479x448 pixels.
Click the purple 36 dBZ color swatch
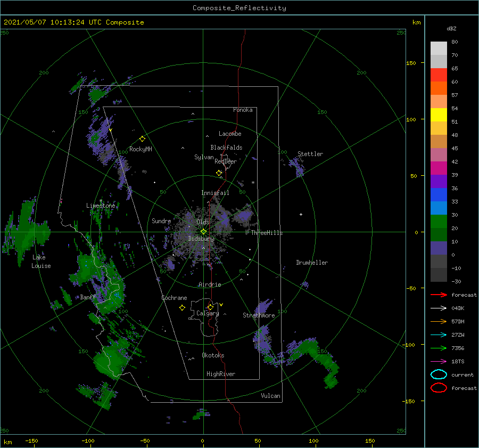(439, 181)
